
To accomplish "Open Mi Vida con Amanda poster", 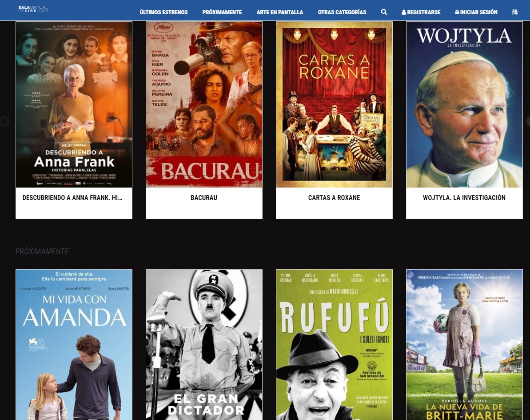I will [x=74, y=344].
